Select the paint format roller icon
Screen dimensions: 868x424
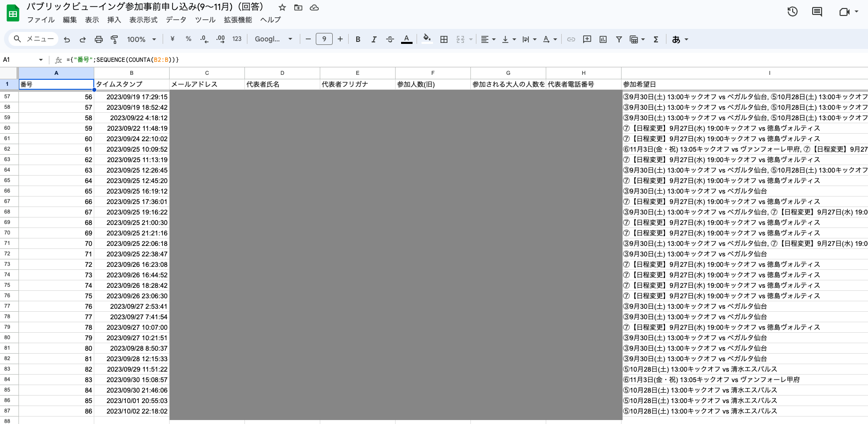[x=114, y=39]
